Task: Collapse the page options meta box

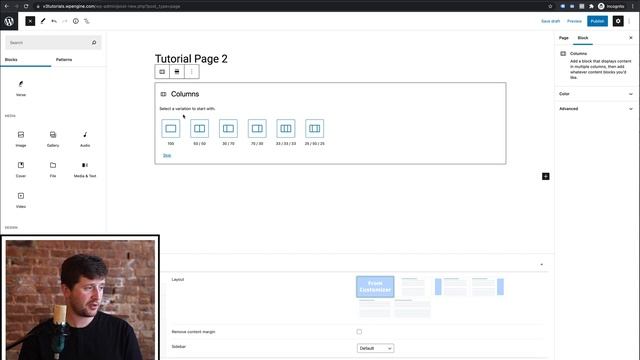Action: (x=542, y=264)
